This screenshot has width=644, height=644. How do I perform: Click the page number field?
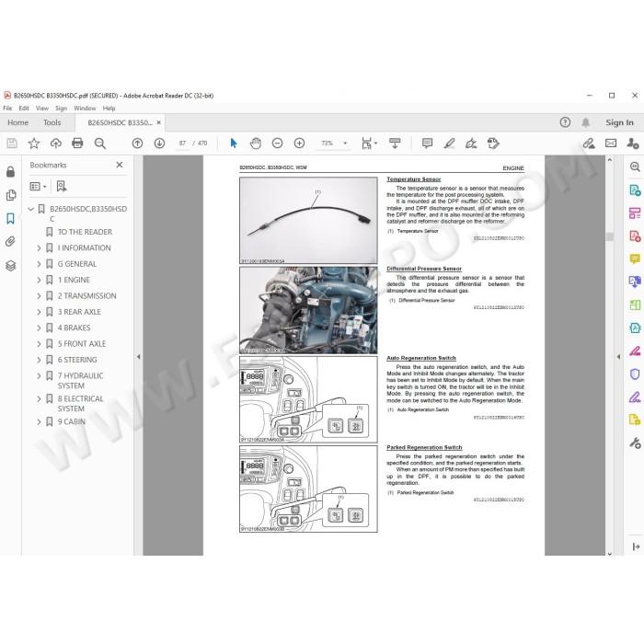coord(183,143)
